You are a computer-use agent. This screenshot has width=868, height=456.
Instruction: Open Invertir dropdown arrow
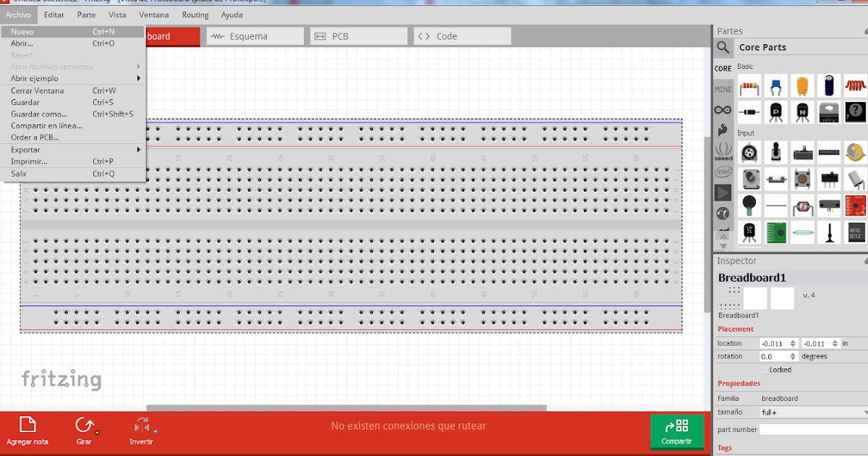(155, 433)
